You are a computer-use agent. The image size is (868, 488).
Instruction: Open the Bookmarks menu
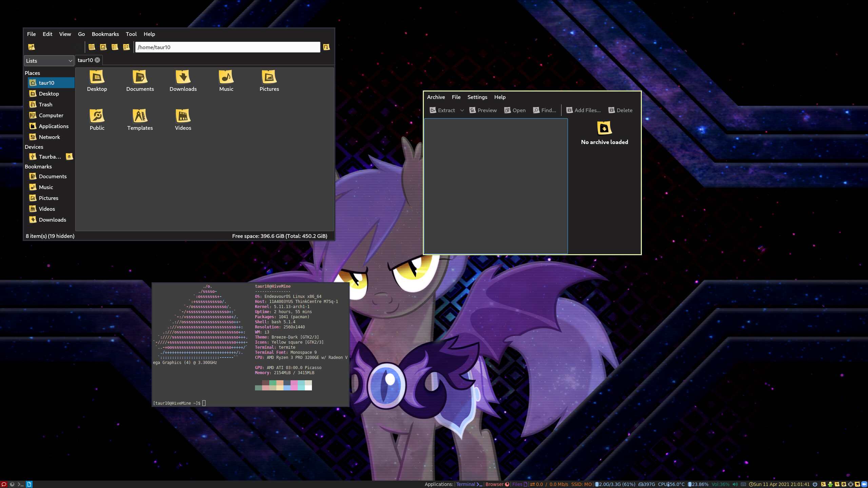[x=105, y=34]
